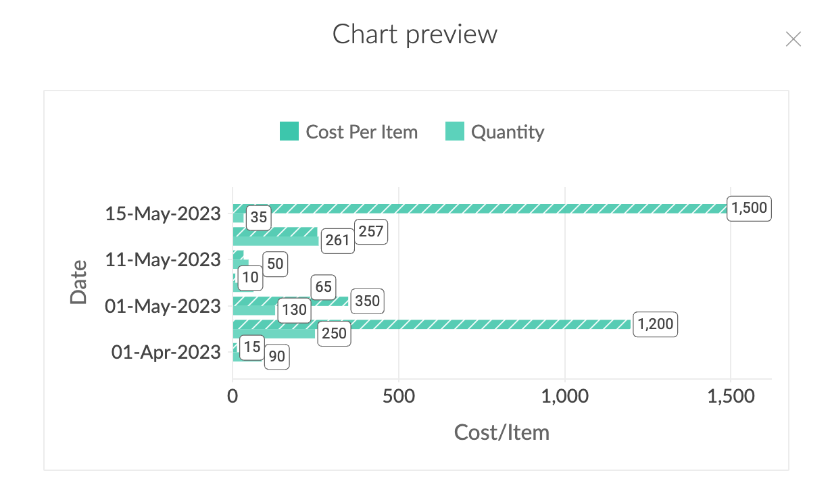Click the 65 data label

pyautogui.click(x=323, y=287)
